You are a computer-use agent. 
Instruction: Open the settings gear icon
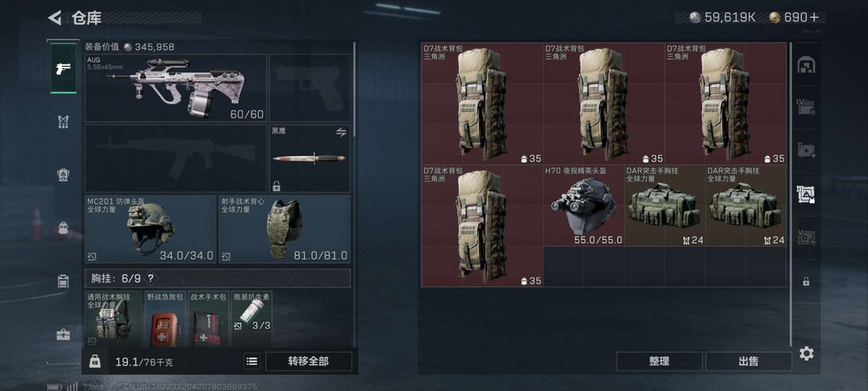coord(806,353)
